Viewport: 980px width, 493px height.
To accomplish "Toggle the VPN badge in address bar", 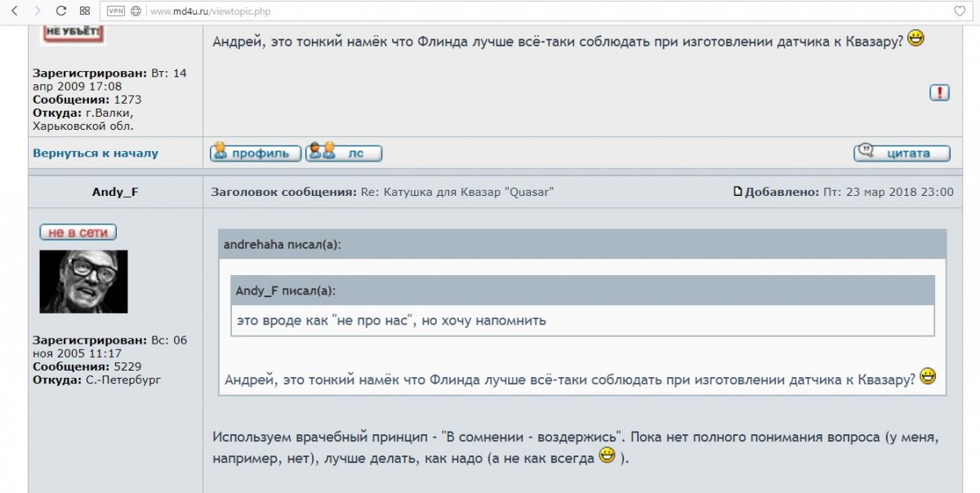I will coord(116,11).
